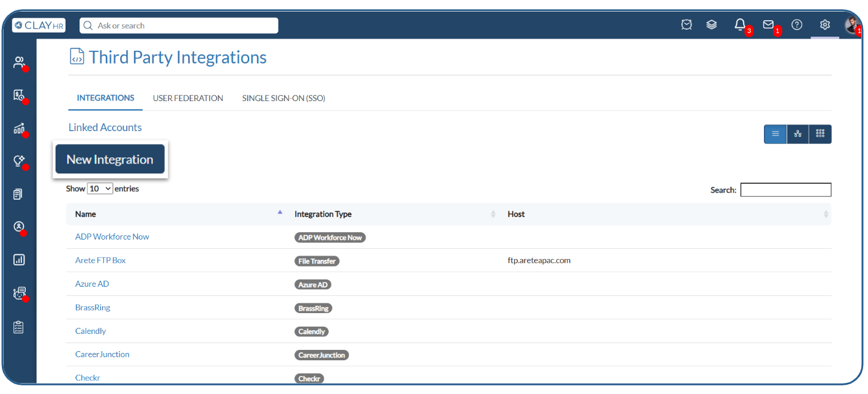
Task: Click the CareerJunction type badge
Action: point(321,355)
